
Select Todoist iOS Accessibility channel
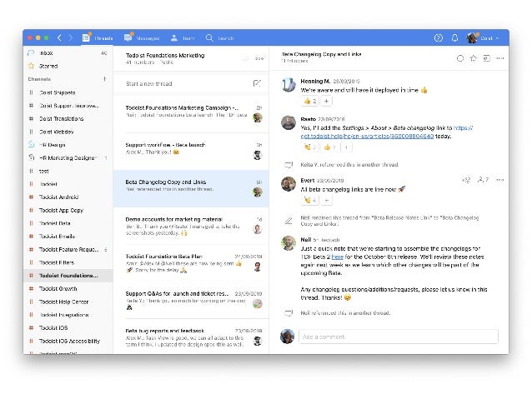pyautogui.click(x=68, y=341)
